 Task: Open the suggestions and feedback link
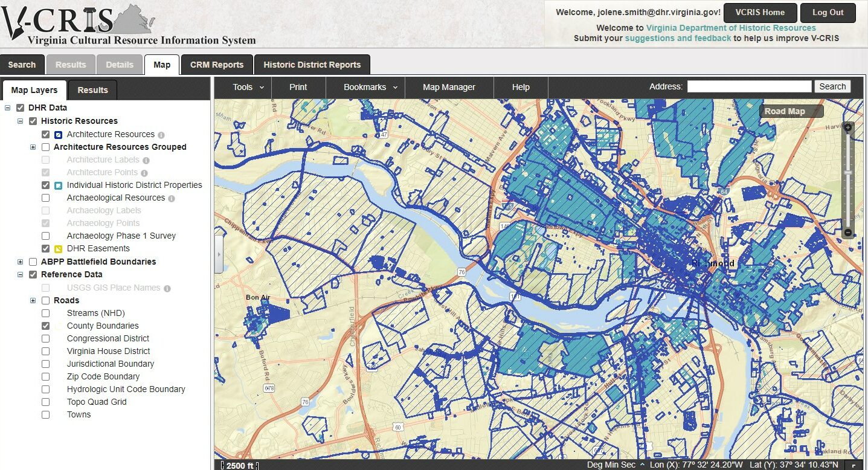[x=678, y=38]
